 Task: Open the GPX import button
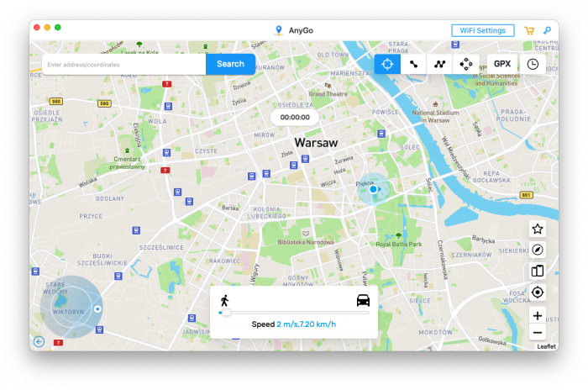pyautogui.click(x=502, y=64)
